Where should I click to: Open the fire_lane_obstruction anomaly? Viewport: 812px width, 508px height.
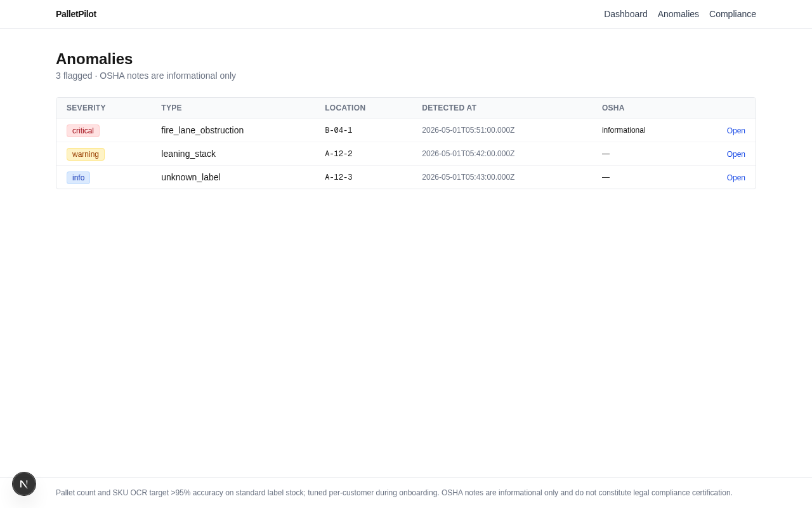coord(736,131)
